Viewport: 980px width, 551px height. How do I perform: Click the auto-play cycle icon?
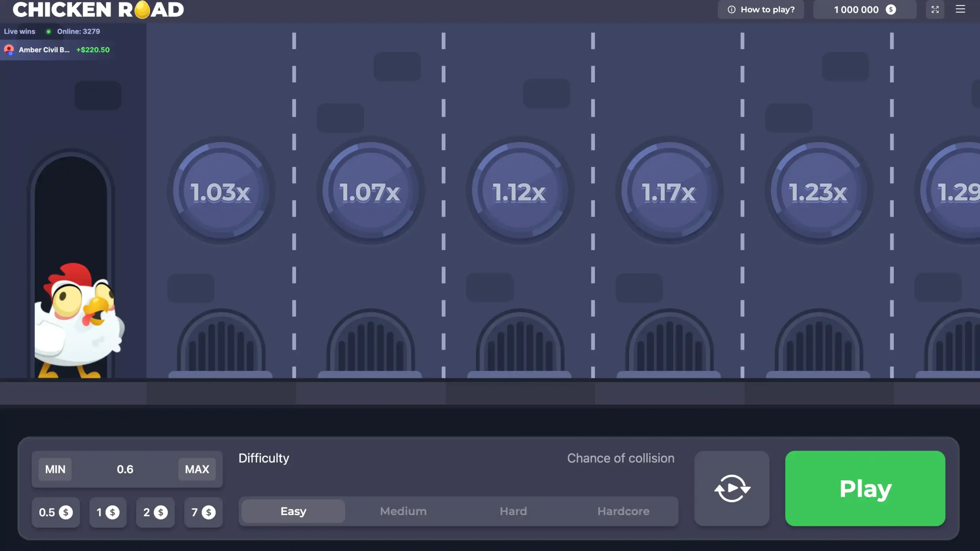pos(732,488)
